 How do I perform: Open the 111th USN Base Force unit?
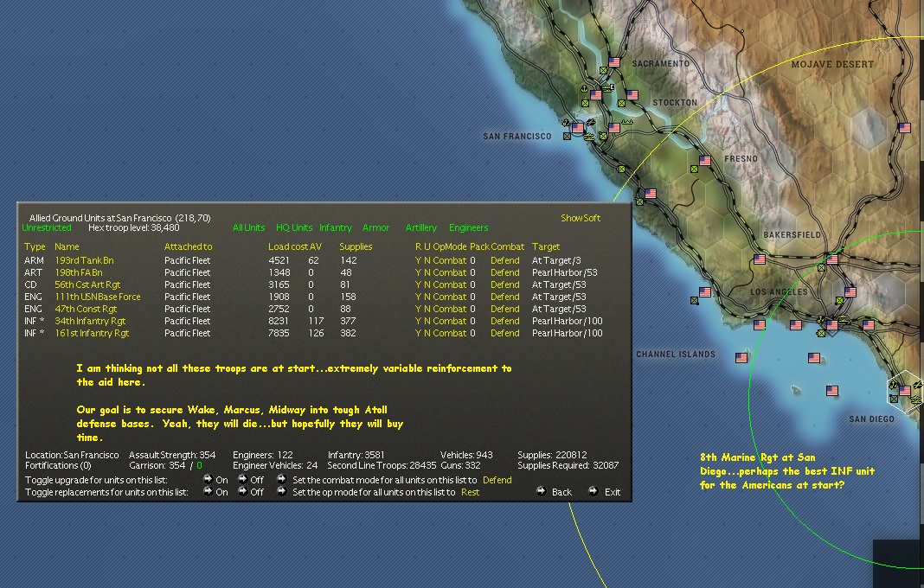(98, 297)
